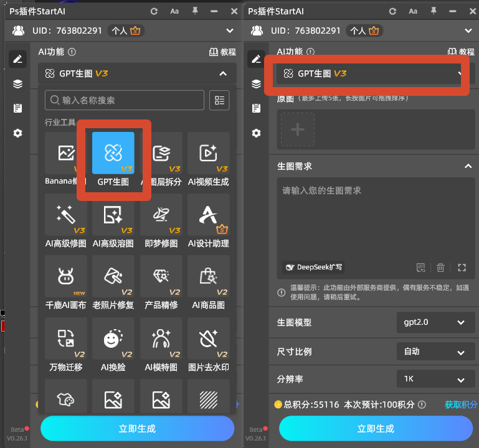Click the refresh icon in left panel title bar
Image resolution: width=479 pixels, height=448 pixels.
[x=154, y=12]
